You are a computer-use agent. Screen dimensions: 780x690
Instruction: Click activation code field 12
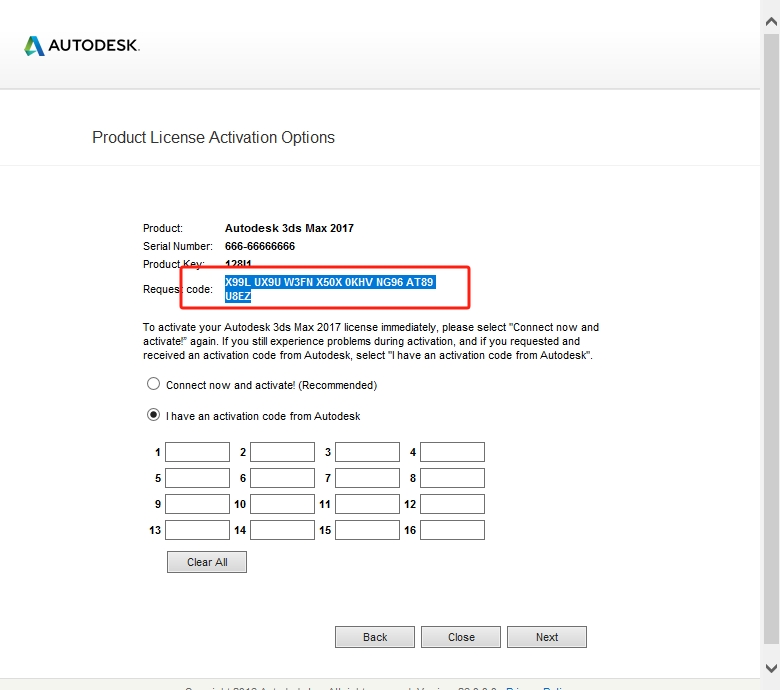point(452,504)
